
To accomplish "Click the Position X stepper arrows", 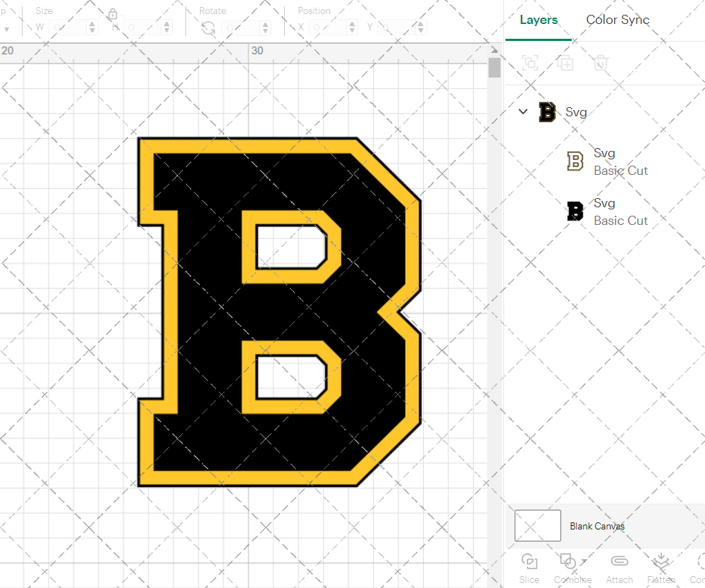I will pos(352,27).
